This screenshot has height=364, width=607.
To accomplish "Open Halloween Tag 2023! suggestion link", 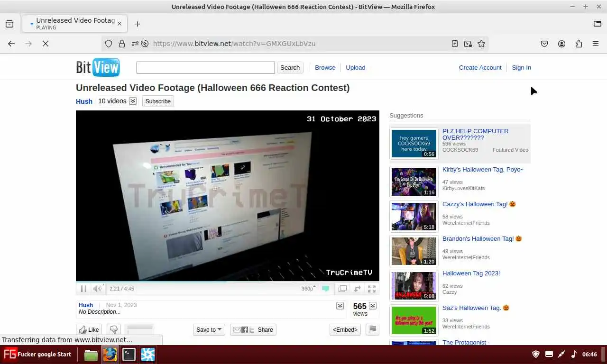I will click(471, 273).
